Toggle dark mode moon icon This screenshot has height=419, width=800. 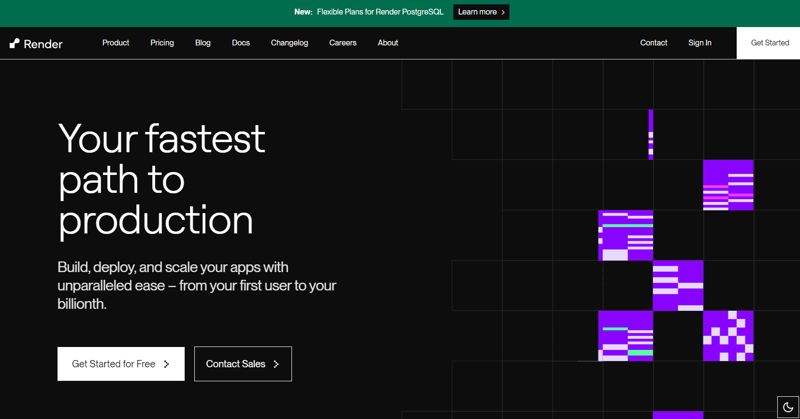pos(788,407)
